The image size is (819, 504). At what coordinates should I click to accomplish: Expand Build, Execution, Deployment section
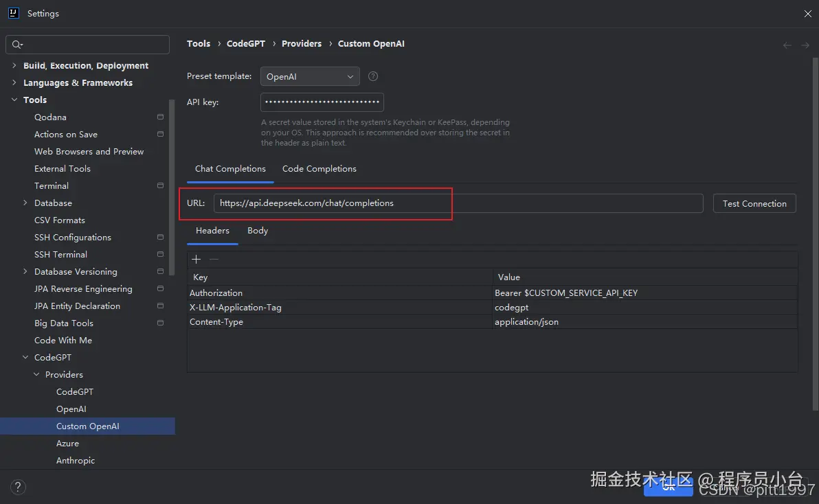pos(14,65)
